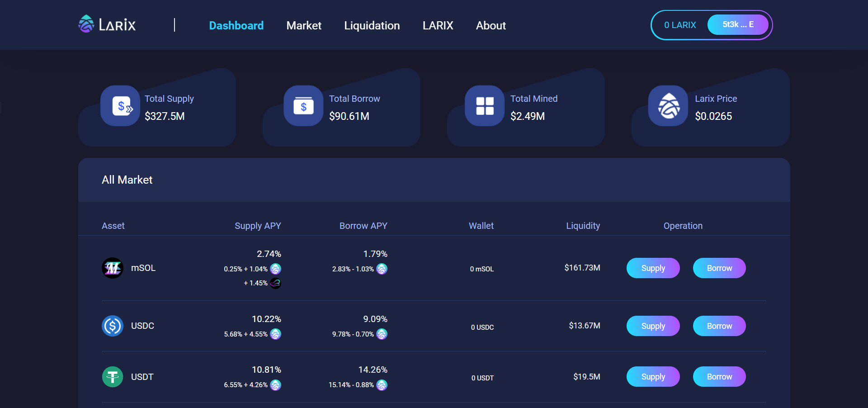The width and height of the screenshot is (868, 408).
Task: Click the Total Mined label
Action: 534,99
